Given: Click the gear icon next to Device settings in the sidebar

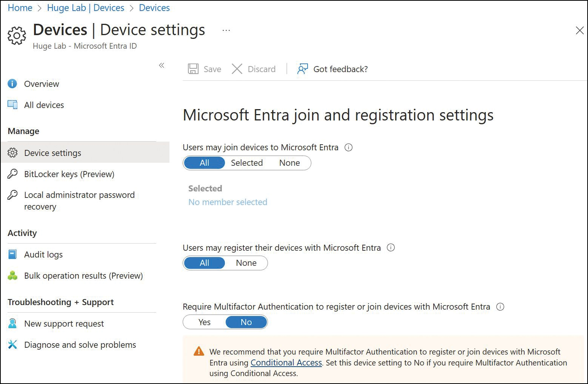Looking at the screenshot, I should [x=12, y=153].
